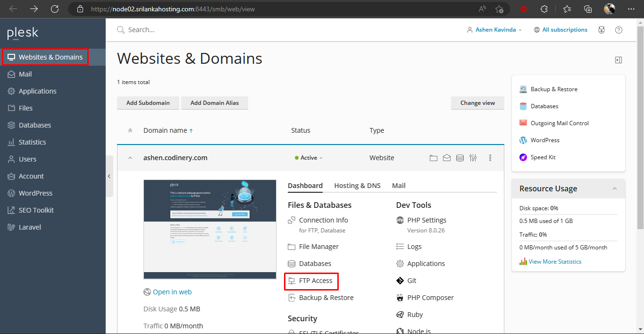Screen dimensions: 644x334
Task: Click the hosting settings sliders icon
Action: click(473, 158)
